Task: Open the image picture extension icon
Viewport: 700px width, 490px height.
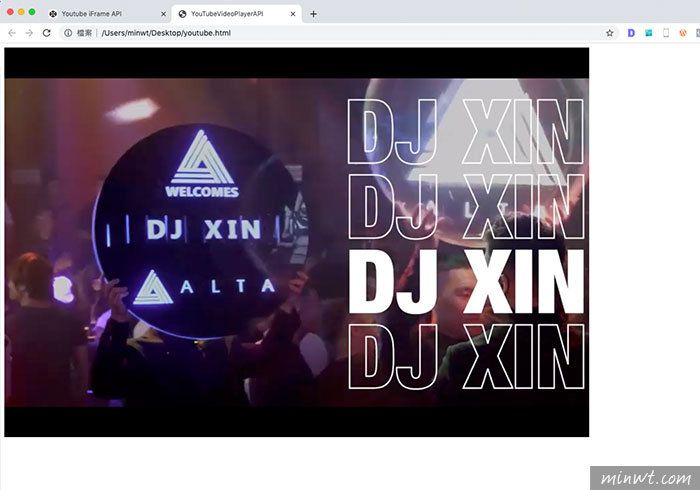Action: (x=649, y=33)
